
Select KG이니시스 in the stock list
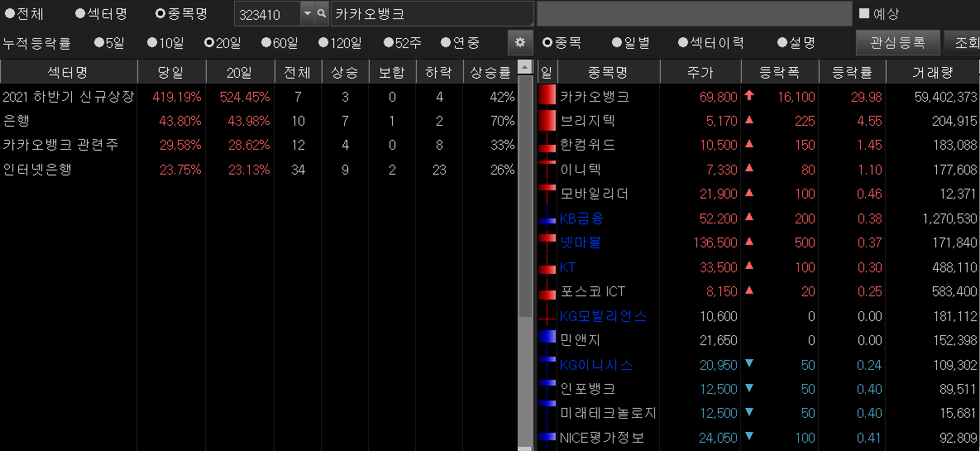[596, 365]
